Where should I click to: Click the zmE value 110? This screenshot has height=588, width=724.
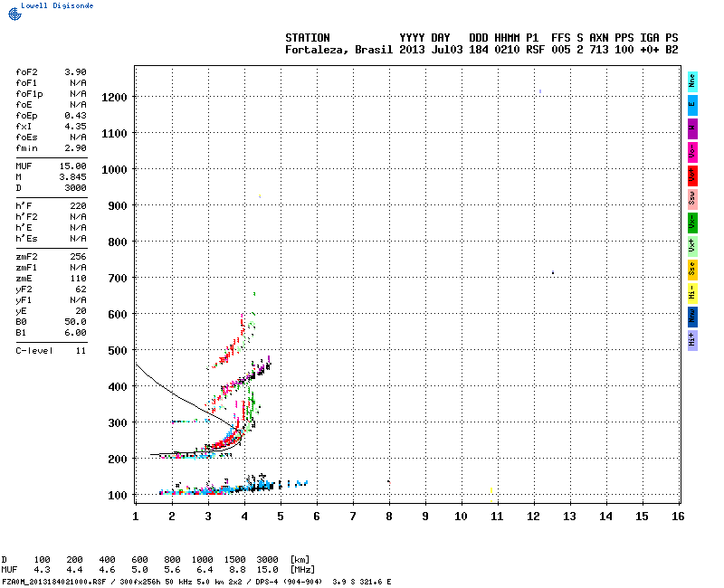coord(79,279)
